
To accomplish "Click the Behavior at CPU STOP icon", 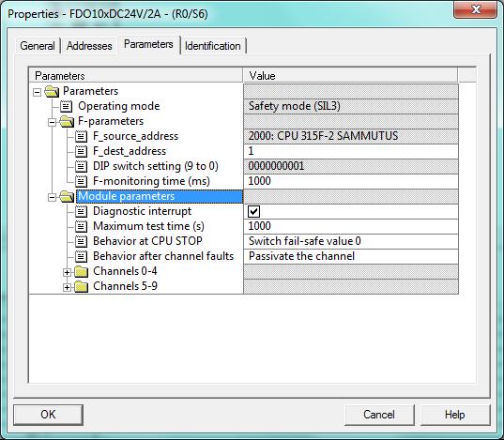I will (82, 241).
